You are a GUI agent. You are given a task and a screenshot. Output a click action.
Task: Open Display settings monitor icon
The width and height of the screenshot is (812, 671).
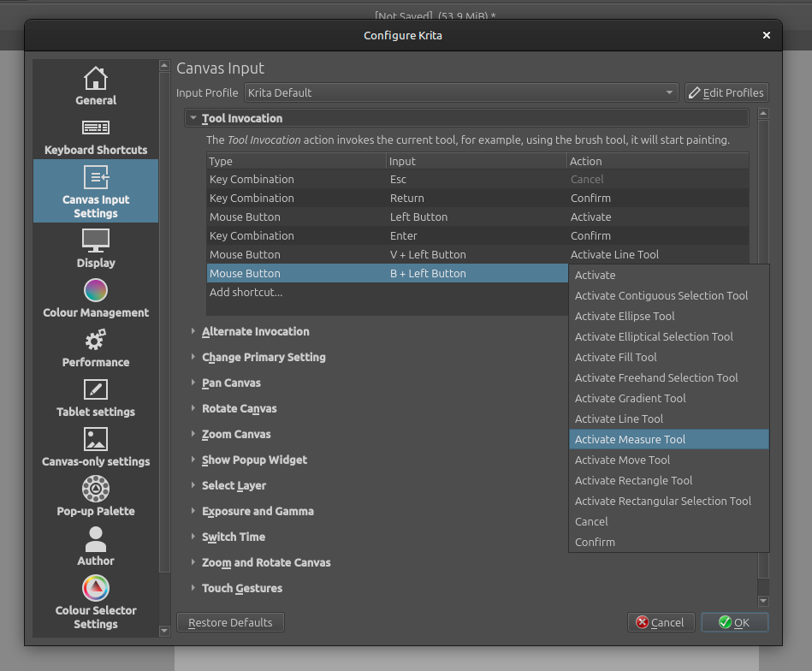[95, 240]
